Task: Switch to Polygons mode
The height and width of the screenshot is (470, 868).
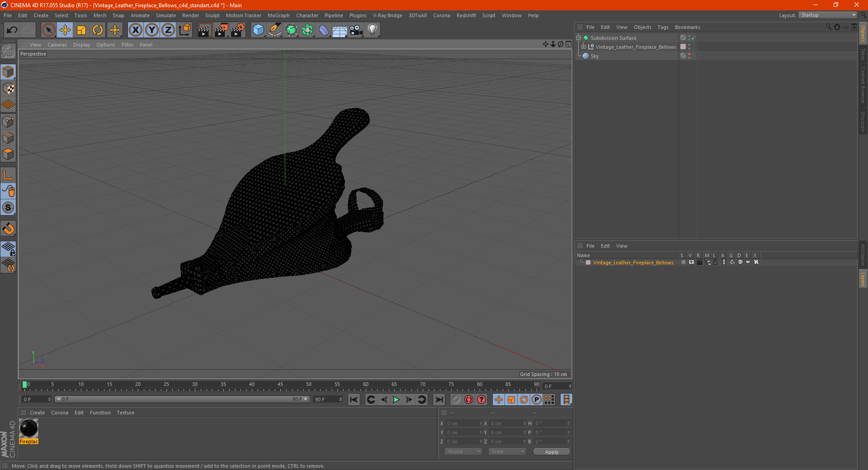Action: 8,154
